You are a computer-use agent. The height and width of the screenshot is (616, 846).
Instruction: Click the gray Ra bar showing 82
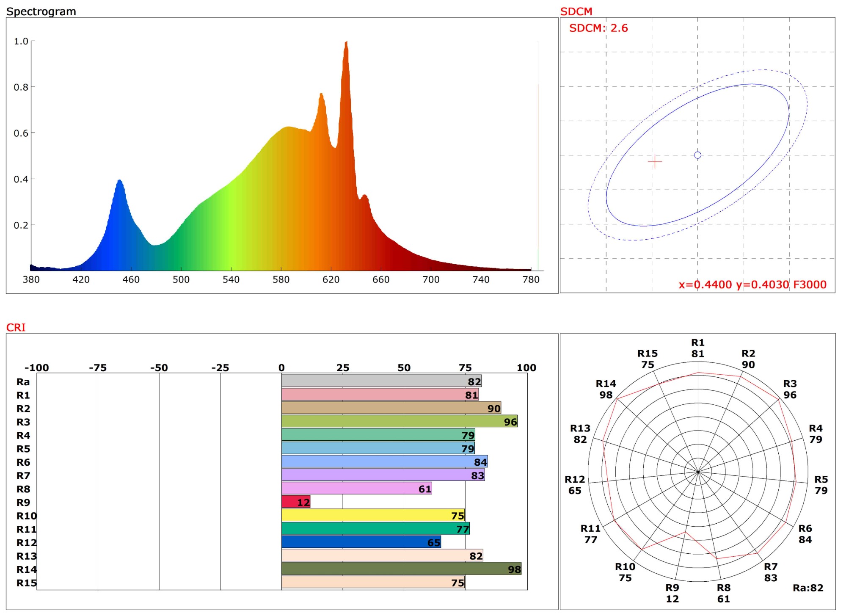[x=381, y=381]
